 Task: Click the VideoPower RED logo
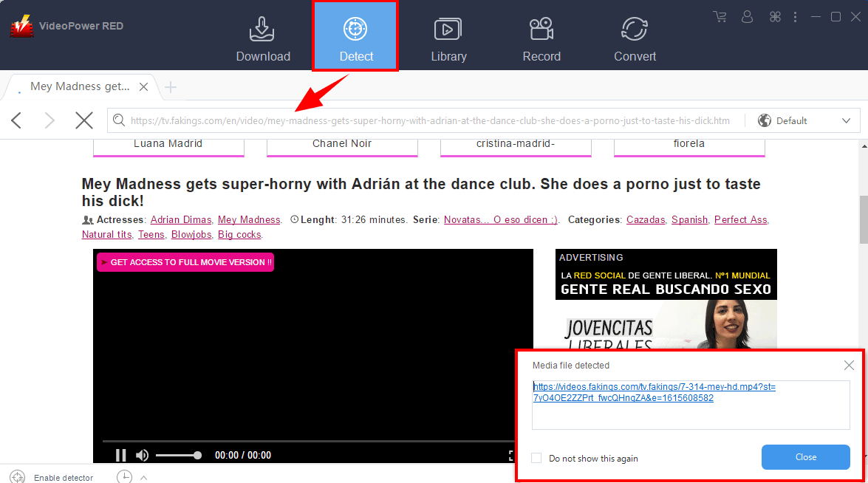[22, 26]
